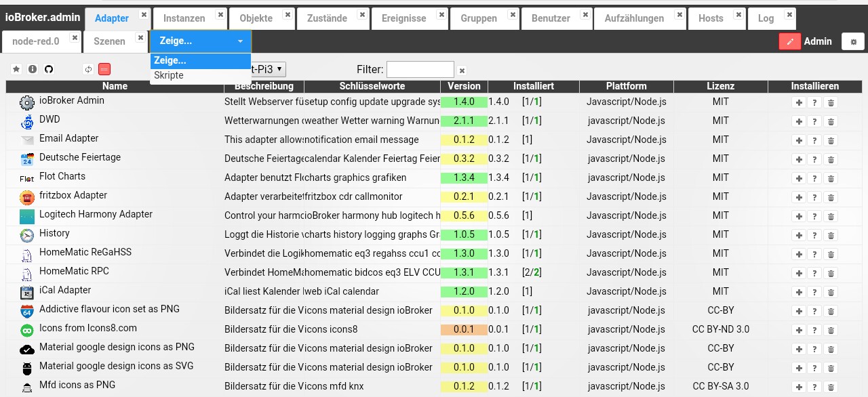Image resolution: width=868 pixels, height=397 pixels.
Task: Click the Installiert column header
Action: (x=534, y=86)
